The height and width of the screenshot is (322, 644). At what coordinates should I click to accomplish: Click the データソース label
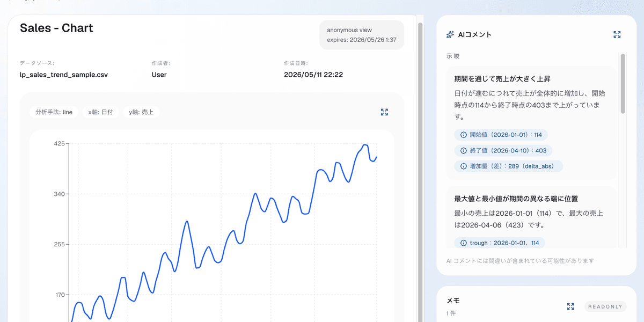[37, 63]
